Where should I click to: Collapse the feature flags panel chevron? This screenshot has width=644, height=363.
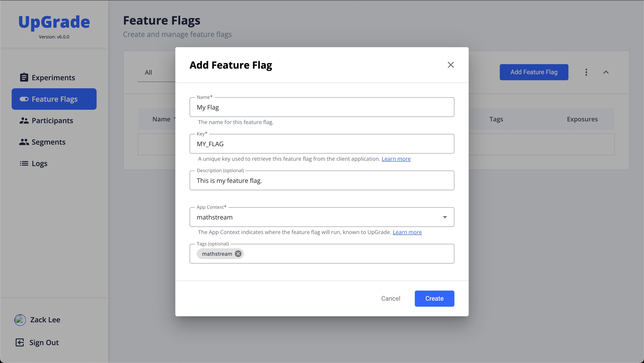pos(606,72)
